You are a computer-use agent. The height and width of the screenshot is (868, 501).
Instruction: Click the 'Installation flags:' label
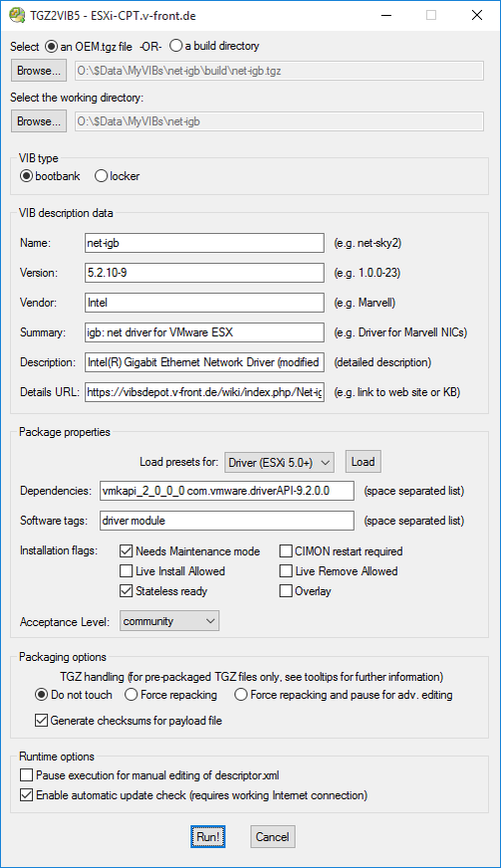tap(59, 550)
